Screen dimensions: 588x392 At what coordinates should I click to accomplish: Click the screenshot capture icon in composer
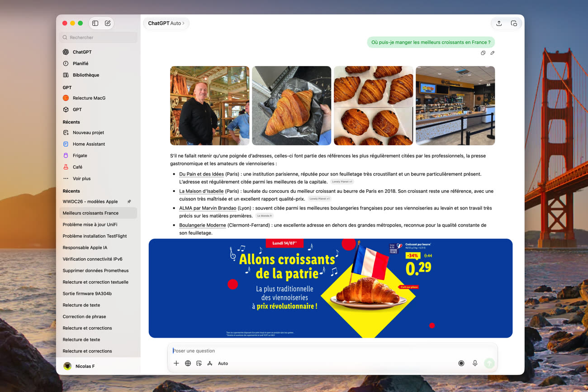[x=199, y=363]
